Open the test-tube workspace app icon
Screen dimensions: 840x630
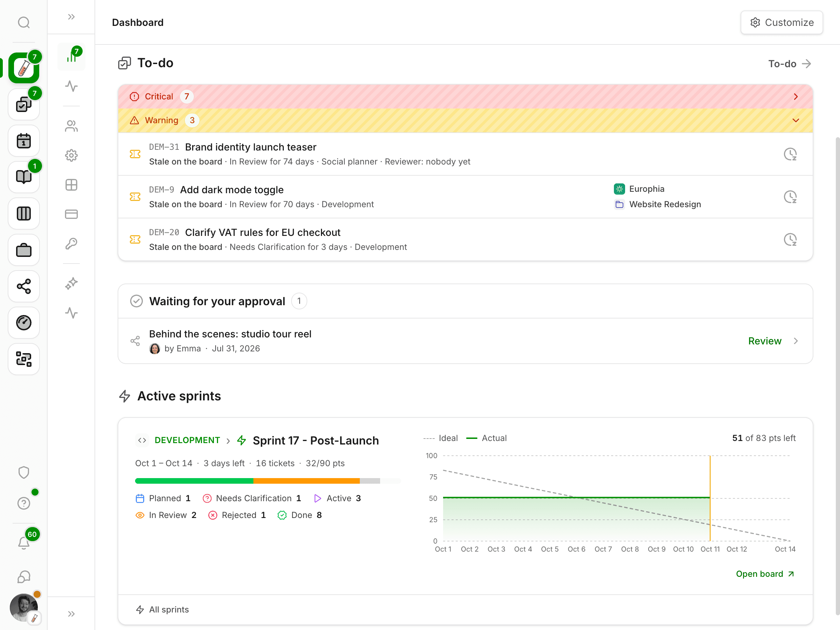point(23,68)
